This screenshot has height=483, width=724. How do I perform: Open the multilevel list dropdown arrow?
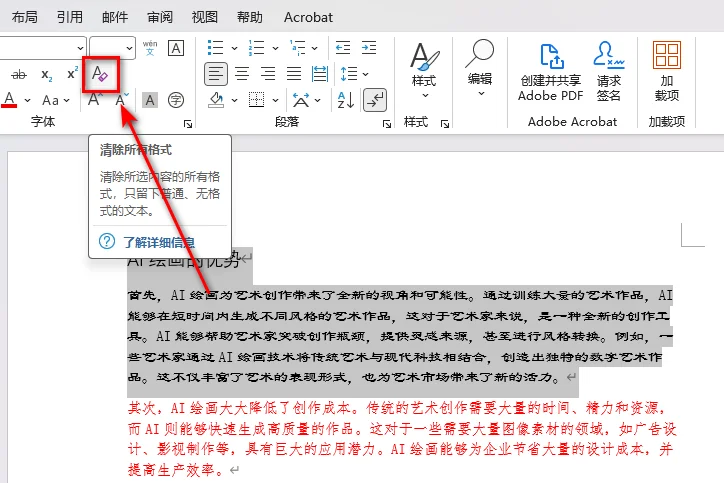[314, 48]
